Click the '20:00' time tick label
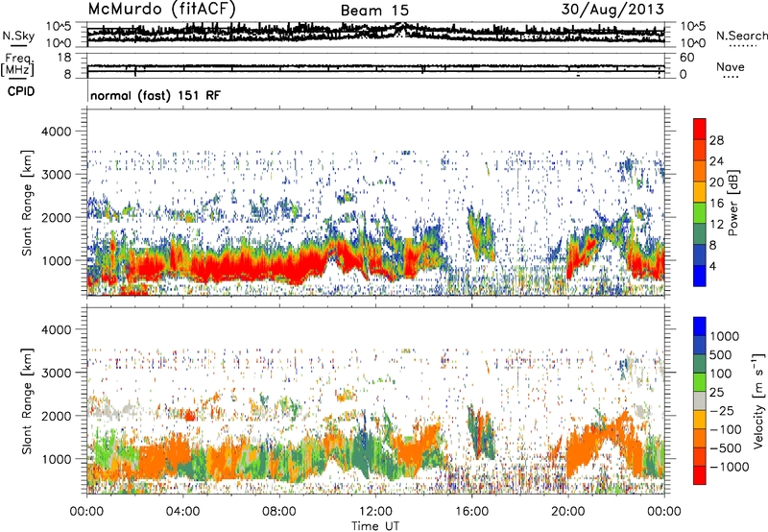Screen dimensions: 768x532 point(567,512)
